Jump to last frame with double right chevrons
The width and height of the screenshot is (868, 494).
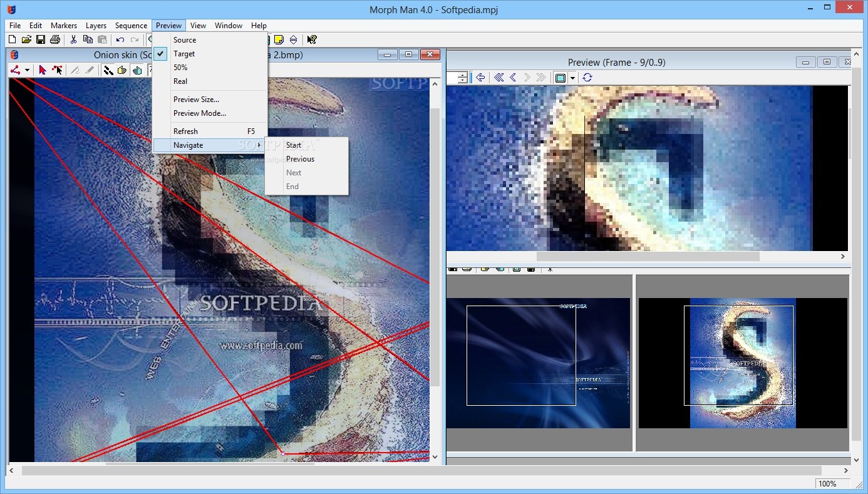(x=542, y=78)
